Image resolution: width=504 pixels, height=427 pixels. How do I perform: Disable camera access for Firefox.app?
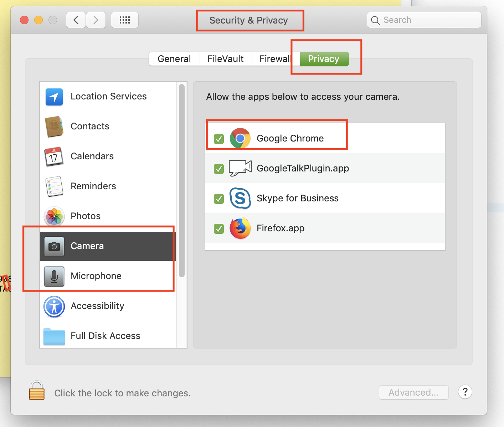click(219, 228)
